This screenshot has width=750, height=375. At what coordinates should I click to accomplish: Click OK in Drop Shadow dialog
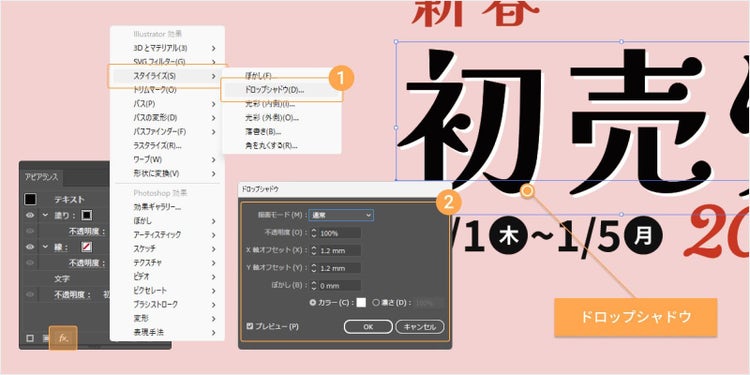click(368, 327)
